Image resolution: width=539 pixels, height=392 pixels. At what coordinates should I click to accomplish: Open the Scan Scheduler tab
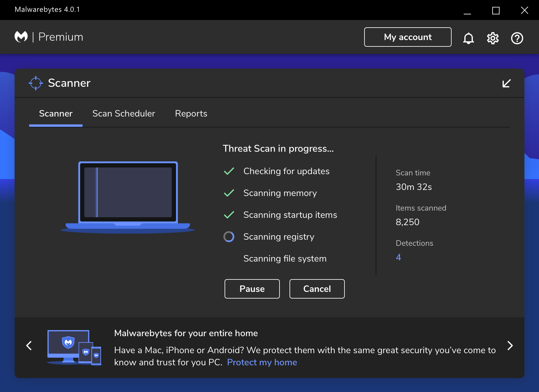pyautogui.click(x=124, y=113)
